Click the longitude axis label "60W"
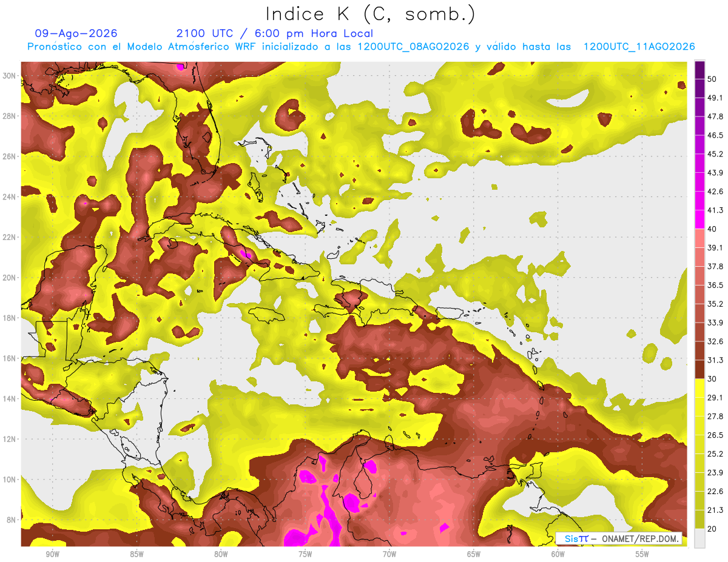Image resolution: width=728 pixels, height=562 pixels. click(558, 555)
